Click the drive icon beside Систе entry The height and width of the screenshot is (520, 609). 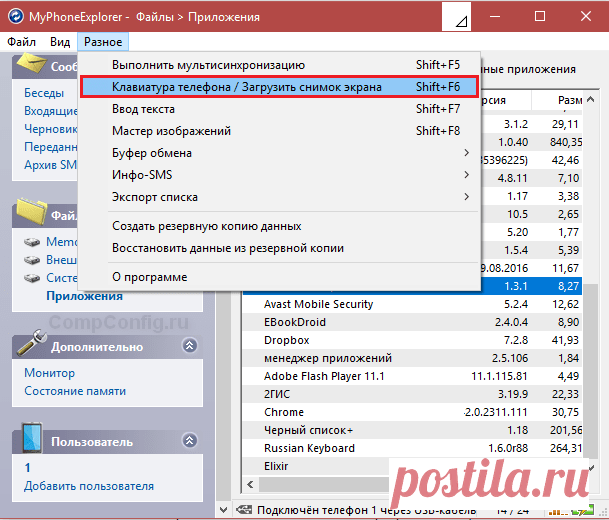pos(32,278)
